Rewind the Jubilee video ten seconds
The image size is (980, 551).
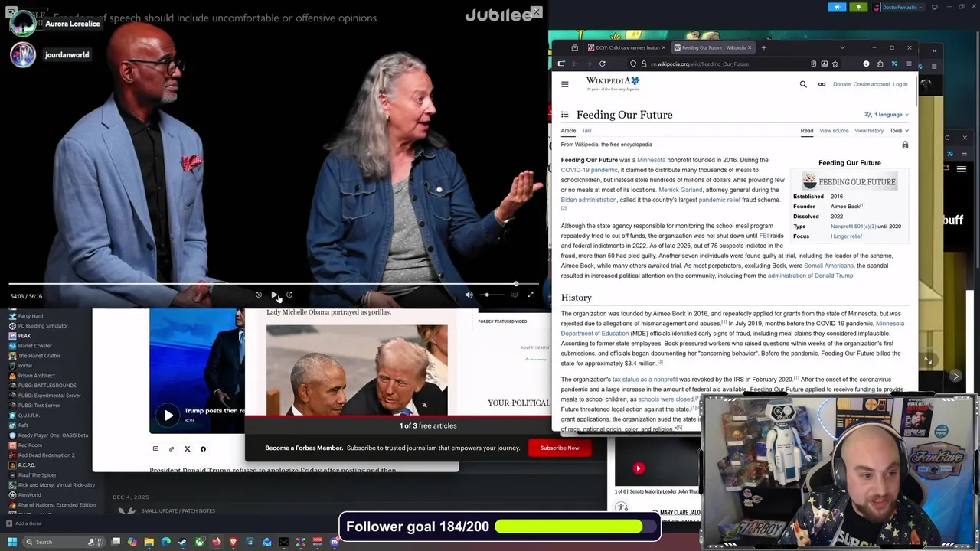[259, 295]
